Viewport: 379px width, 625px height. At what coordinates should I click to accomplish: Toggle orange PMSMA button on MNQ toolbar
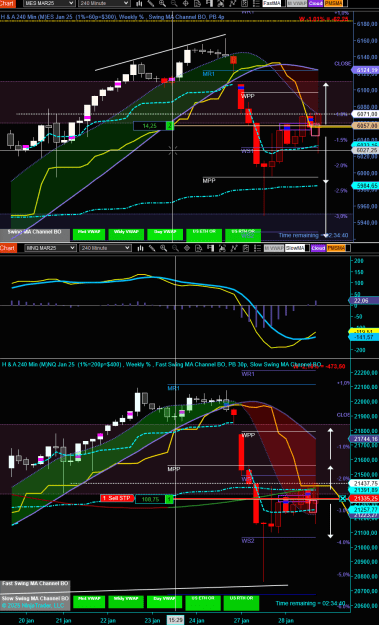coord(336,248)
